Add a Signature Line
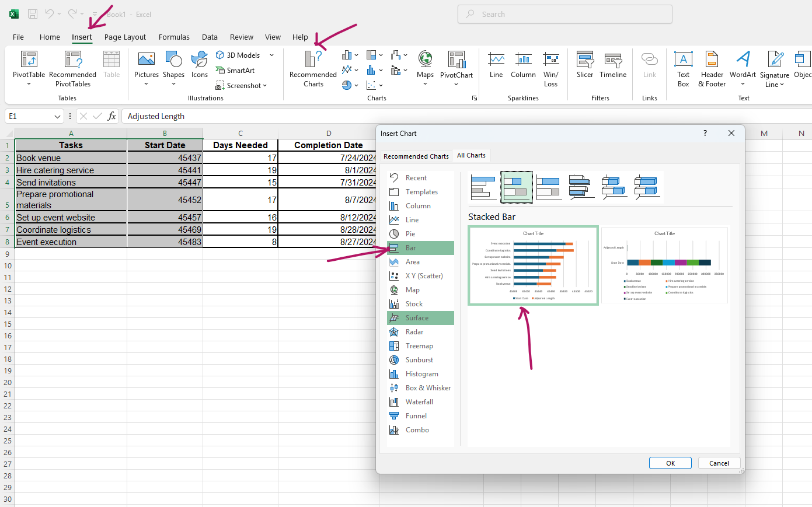Image resolution: width=812 pixels, height=507 pixels. pos(775,68)
